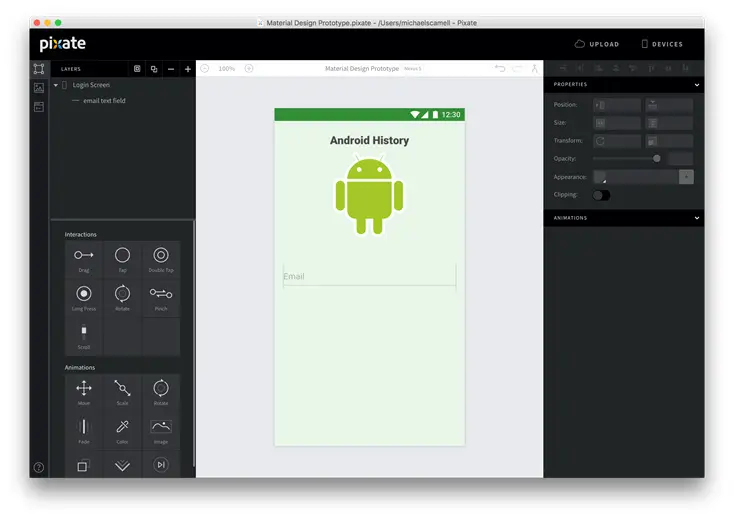This screenshot has width=734, height=520.
Task: Click the Opacity value field
Action: coord(681,159)
